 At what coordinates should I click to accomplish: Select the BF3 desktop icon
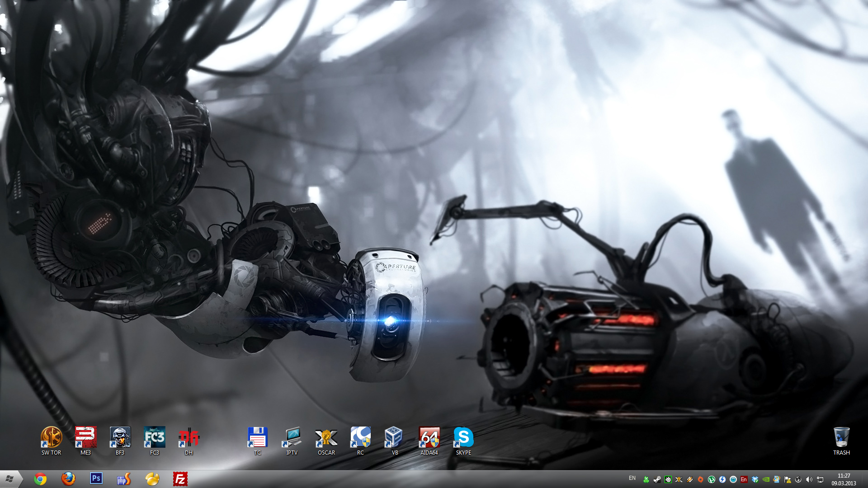(120, 441)
